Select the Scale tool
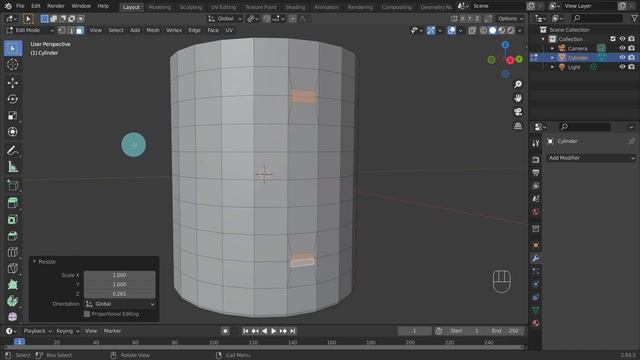640x360 pixels. point(13,116)
